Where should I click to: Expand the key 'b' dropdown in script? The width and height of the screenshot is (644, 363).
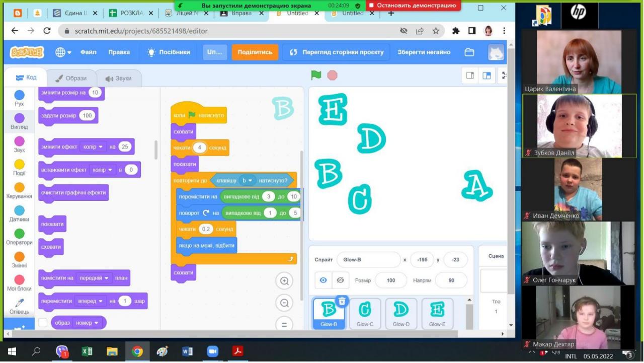coord(250,180)
